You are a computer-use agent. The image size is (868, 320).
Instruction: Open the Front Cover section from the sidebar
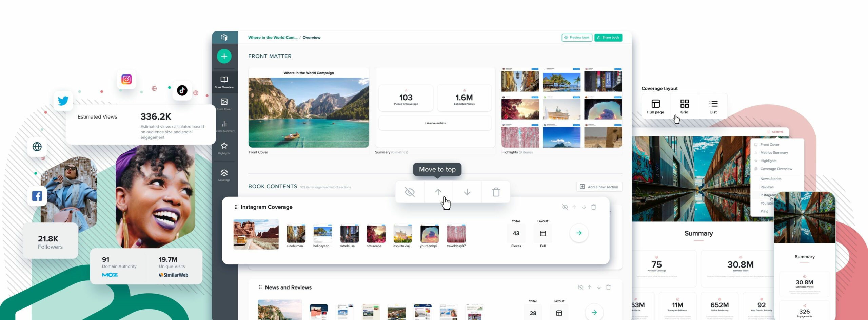[x=224, y=103]
